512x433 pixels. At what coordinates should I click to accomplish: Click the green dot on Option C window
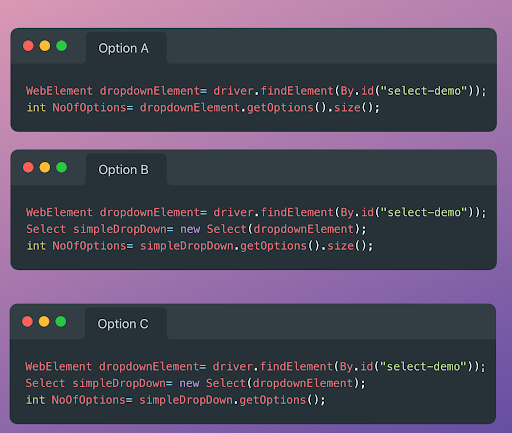(61, 321)
